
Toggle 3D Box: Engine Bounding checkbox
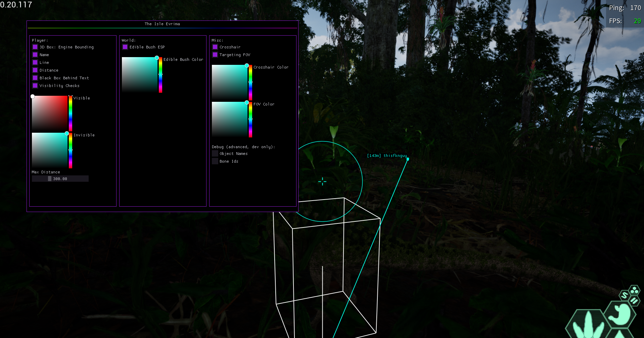(x=35, y=47)
